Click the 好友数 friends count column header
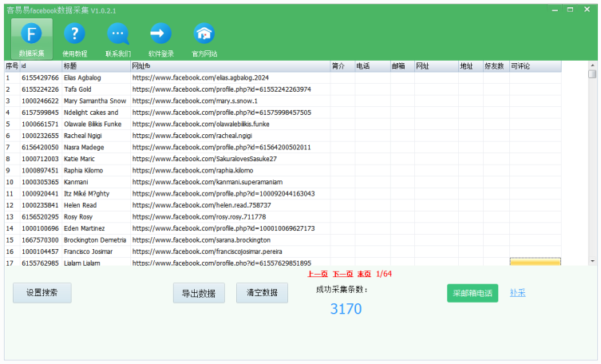 pos(495,66)
